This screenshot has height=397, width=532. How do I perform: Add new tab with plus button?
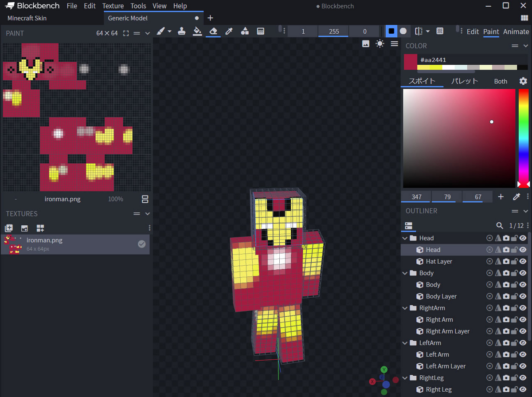tap(210, 18)
